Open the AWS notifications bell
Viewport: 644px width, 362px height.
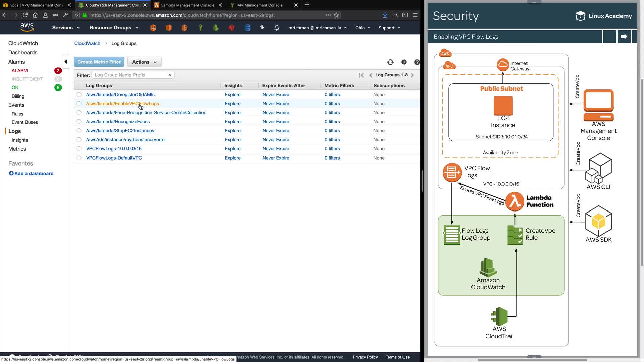pos(277,28)
